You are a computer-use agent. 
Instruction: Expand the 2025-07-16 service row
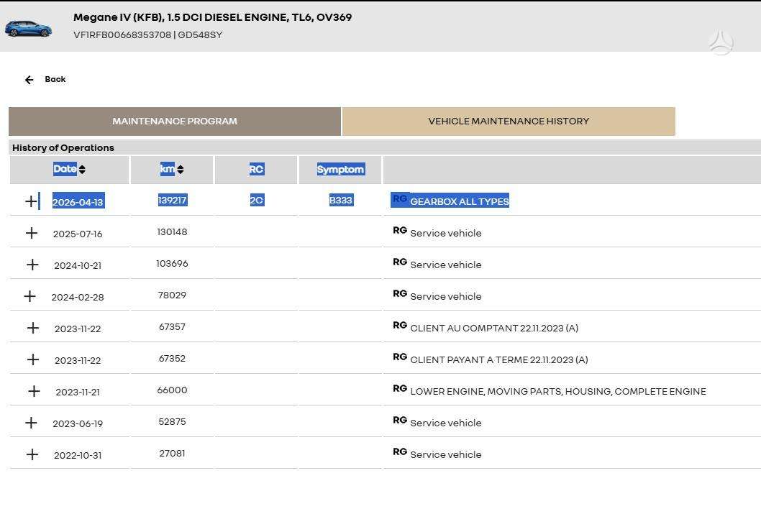[32, 233]
